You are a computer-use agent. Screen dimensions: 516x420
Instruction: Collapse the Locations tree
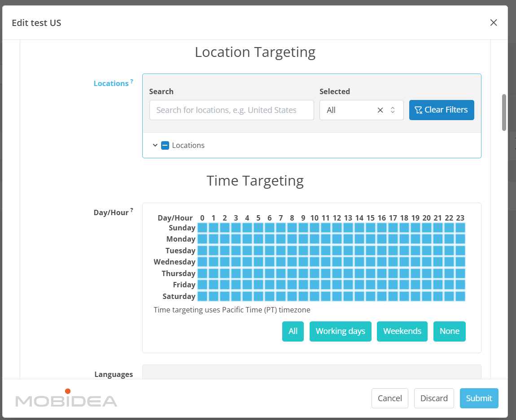(x=155, y=145)
